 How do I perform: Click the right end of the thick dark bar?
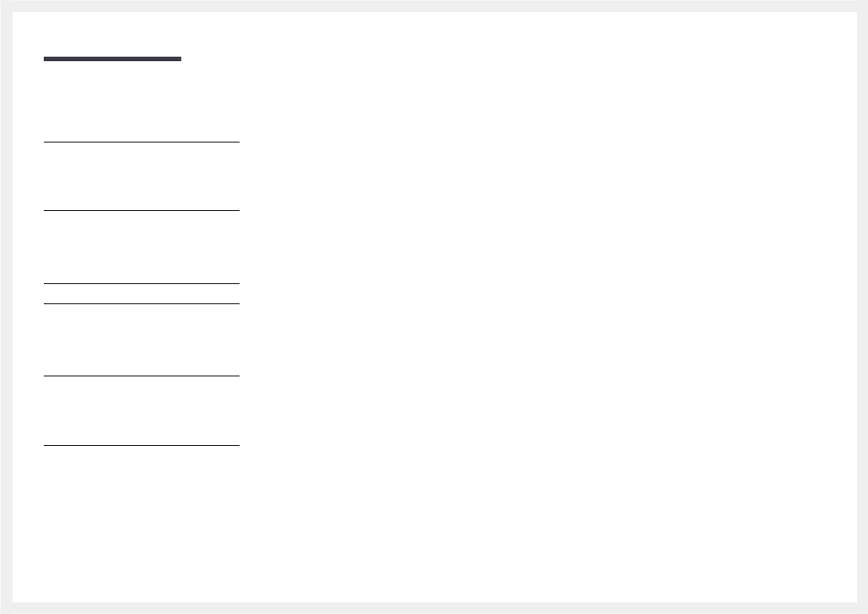pyautogui.click(x=179, y=58)
